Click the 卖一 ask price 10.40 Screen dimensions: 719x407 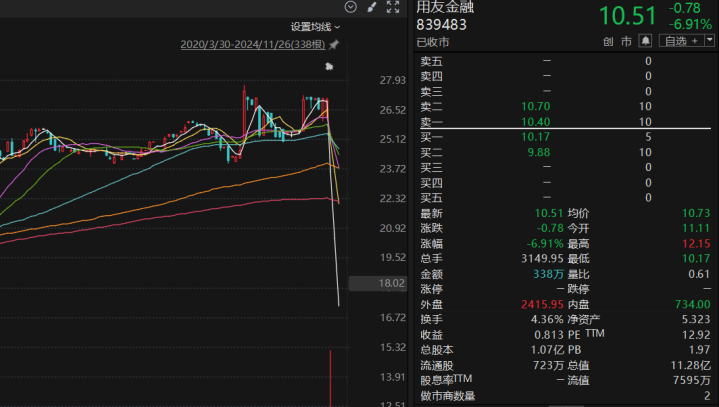pos(536,122)
